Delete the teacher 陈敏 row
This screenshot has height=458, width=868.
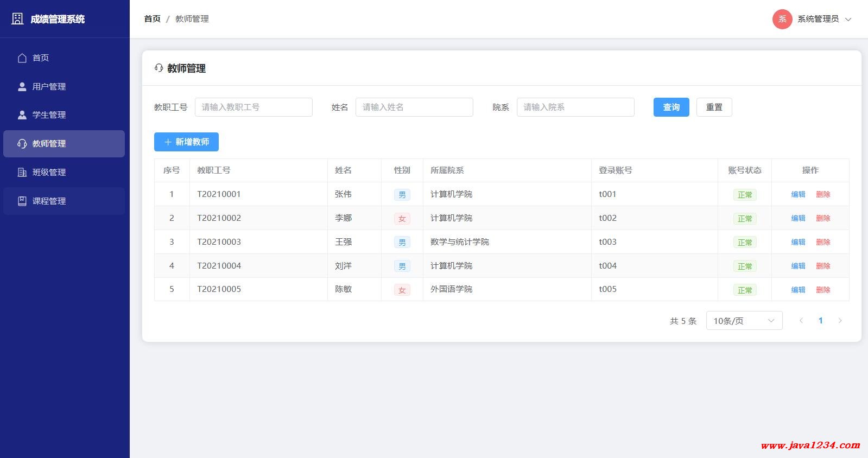(823, 290)
